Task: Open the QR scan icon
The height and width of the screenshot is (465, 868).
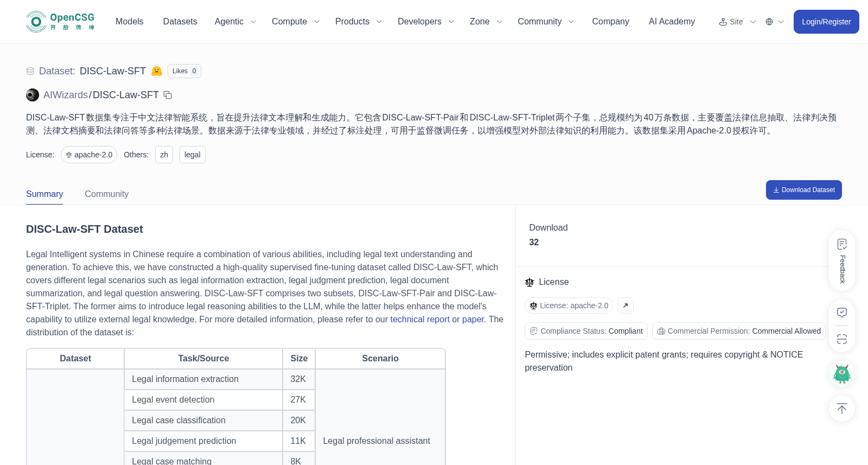Action: [842, 339]
